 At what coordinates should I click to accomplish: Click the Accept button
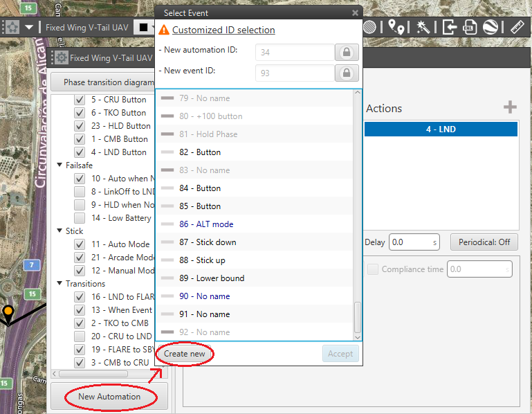tap(340, 354)
